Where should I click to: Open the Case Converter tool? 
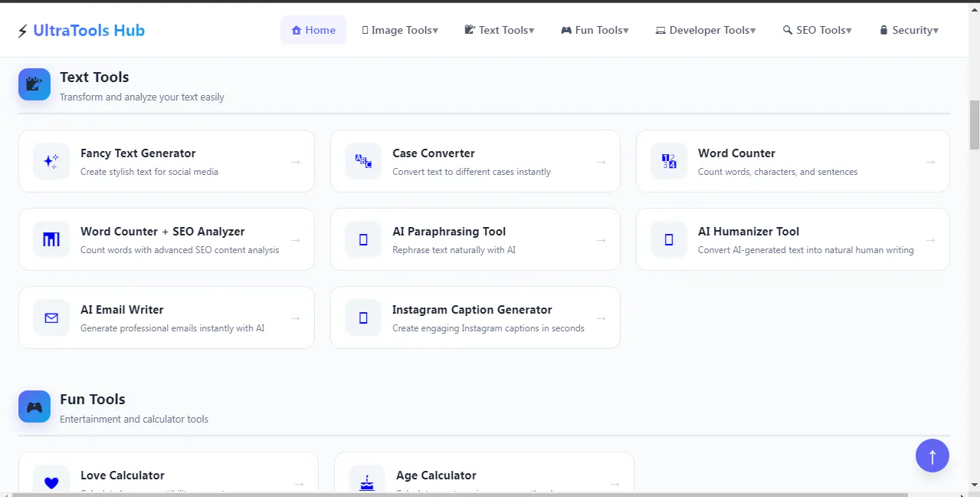pos(475,161)
